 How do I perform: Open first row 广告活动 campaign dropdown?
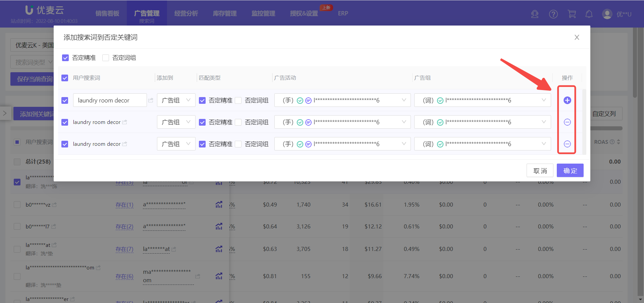click(x=342, y=100)
